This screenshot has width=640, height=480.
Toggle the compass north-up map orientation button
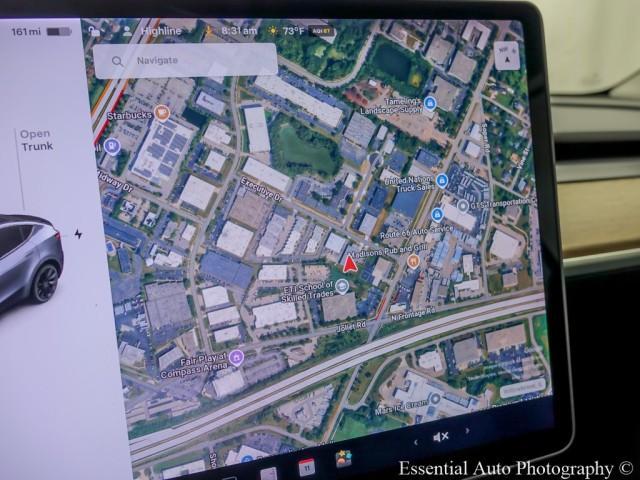point(507,55)
